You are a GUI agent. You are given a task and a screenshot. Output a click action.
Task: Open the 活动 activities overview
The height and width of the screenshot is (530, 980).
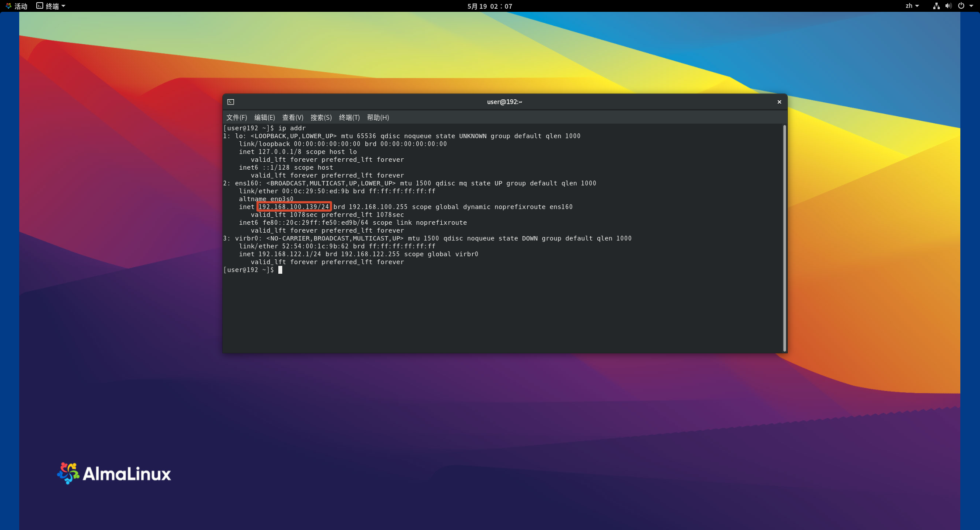17,6
